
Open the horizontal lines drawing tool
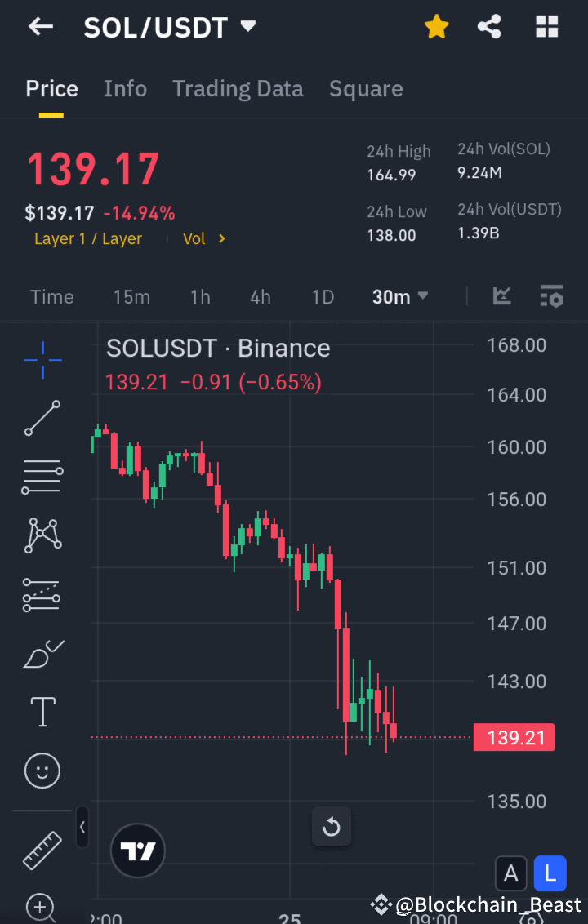pos(41,477)
